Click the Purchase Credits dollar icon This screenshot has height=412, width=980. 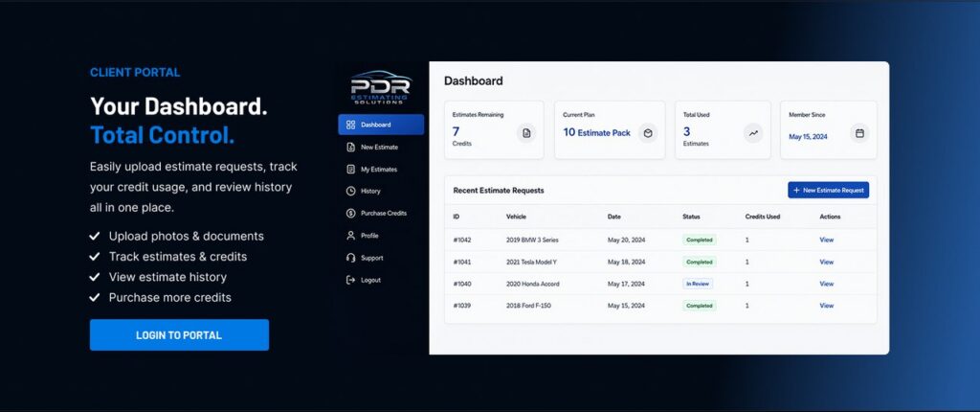point(350,214)
